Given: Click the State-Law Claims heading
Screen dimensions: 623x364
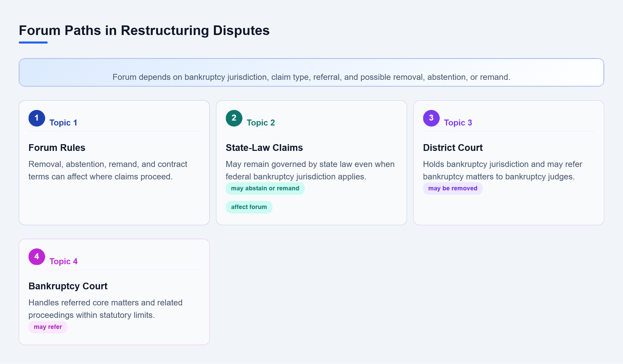Looking at the screenshot, I should (x=264, y=148).
